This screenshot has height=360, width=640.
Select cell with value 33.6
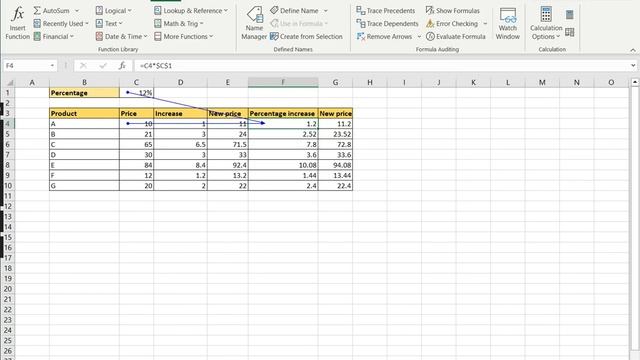[x=335, y=155]
